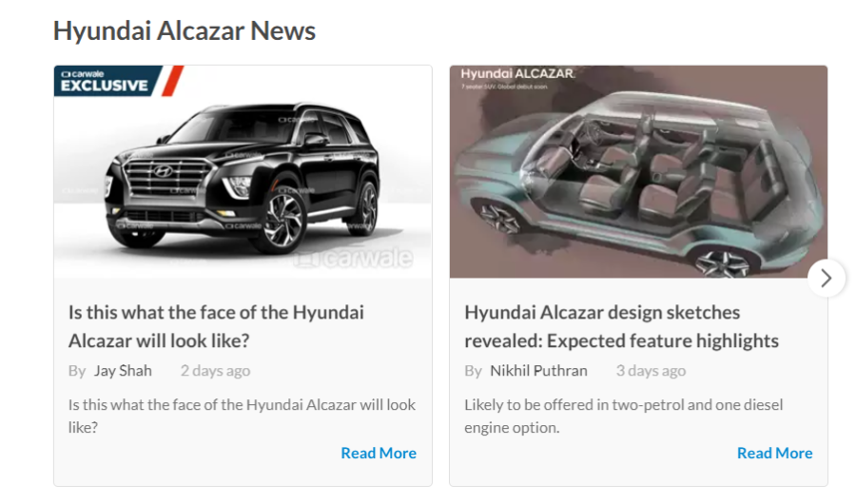Screen dimensions: 856x504
Task: Click the '3 days ago' timestamp
Action: click(x=651, y=371)
